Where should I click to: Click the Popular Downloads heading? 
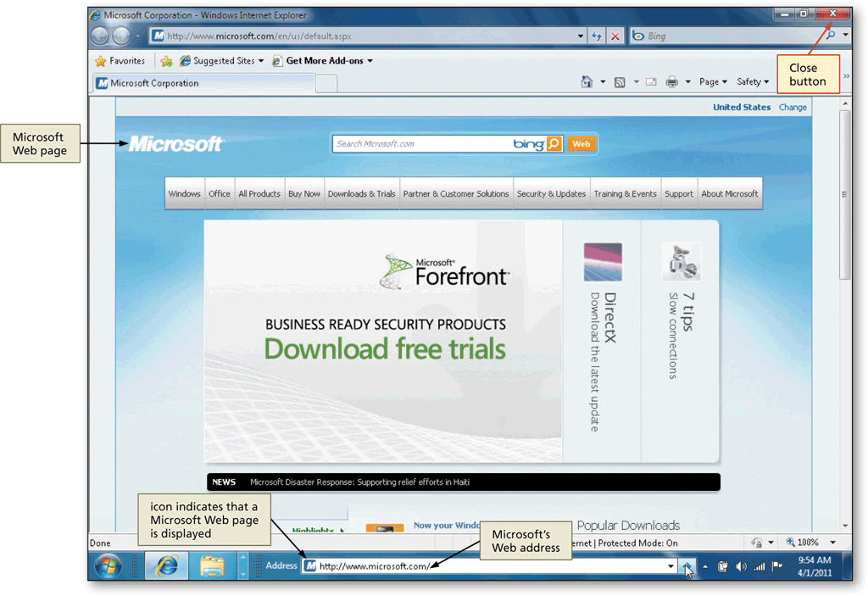point(628,525)
